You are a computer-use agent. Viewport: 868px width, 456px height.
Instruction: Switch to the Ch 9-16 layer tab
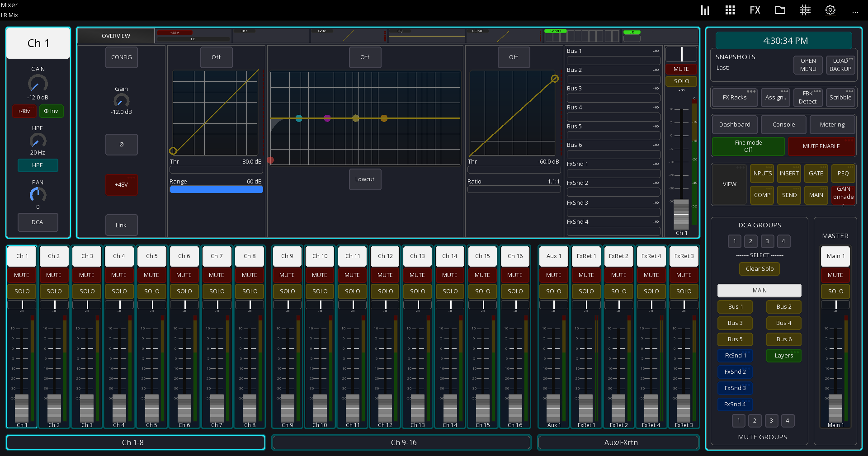click(x=404, y=442)
